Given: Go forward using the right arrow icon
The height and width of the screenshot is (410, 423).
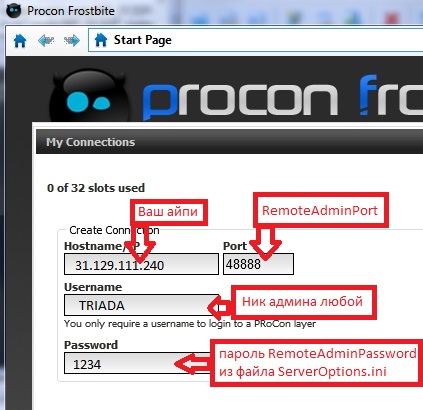Looking at the screenshot, I should point(72,41).
